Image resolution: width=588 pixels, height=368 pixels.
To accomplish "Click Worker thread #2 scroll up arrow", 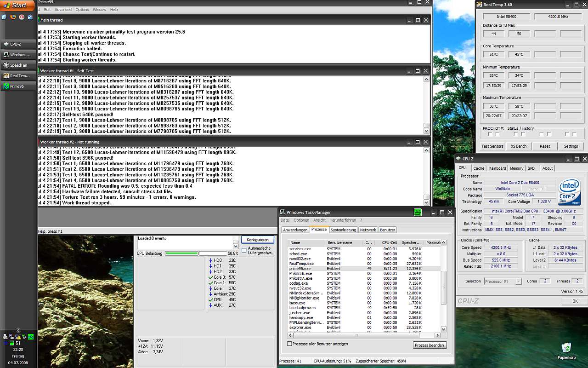I will [x=426, y=150].
